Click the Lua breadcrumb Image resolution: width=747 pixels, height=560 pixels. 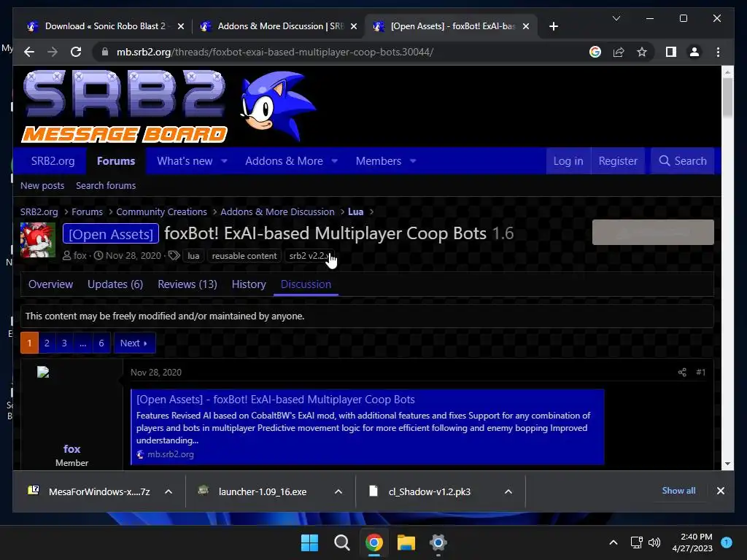pos(355,212)
